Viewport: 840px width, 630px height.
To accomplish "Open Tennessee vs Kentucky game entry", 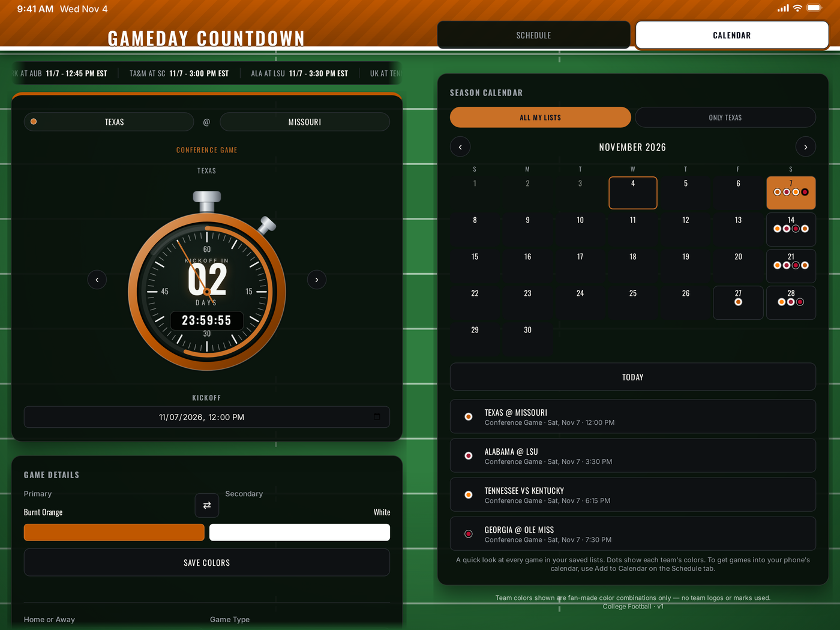I will pos(633,494).
